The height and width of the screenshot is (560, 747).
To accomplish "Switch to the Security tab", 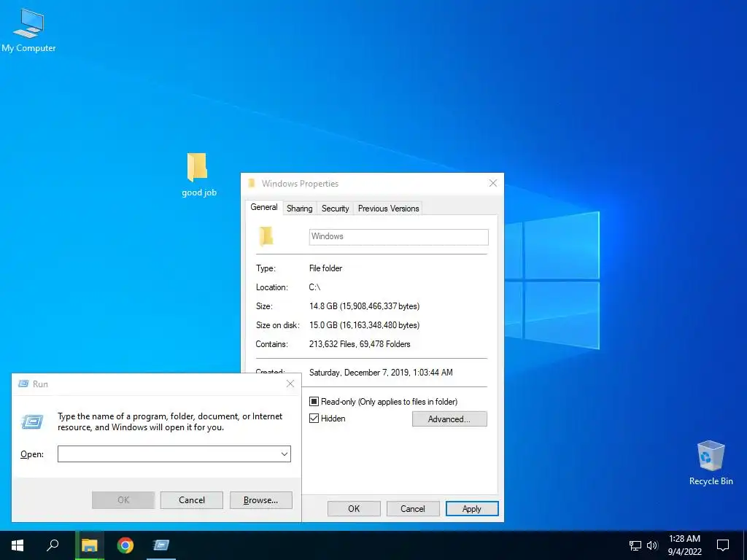I will [336, 209].
